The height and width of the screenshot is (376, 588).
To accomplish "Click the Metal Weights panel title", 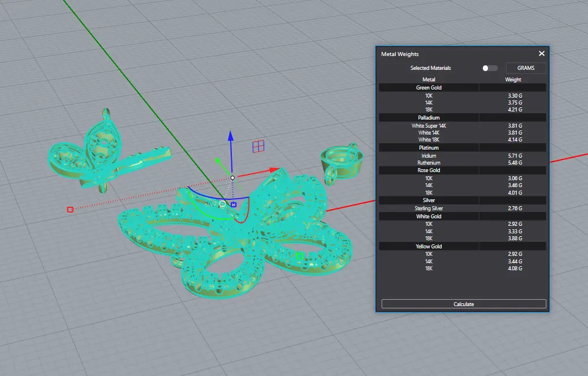I will coord(400,54).
